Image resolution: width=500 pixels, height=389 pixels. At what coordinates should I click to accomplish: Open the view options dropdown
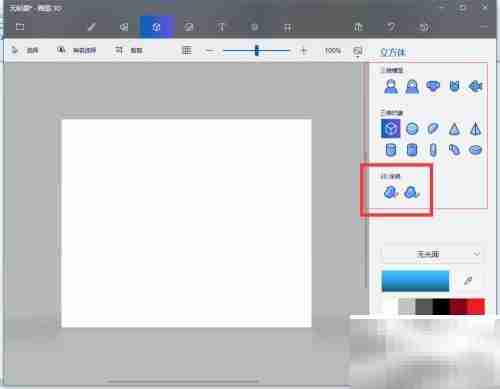click(x=358, y=52)
